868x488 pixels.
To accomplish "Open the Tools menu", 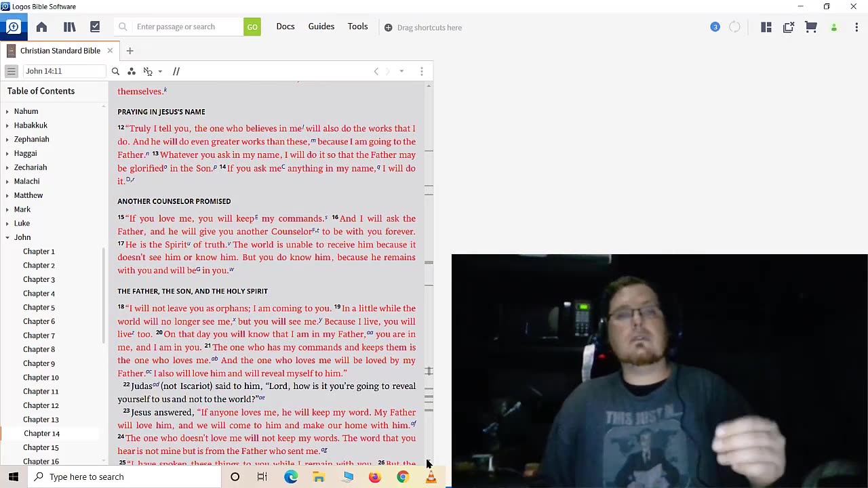I will click(358, 26).
